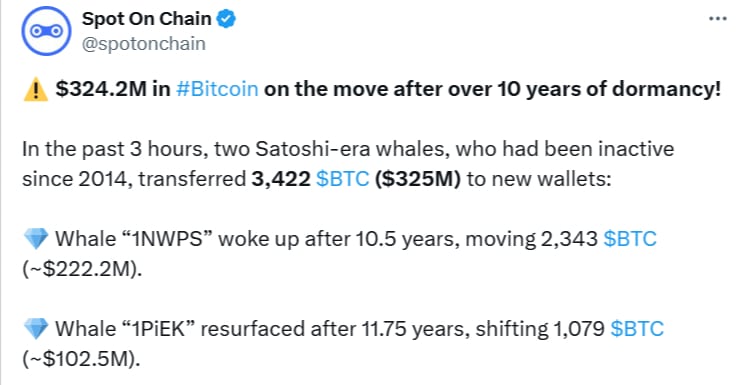The image size is (746, 385).
Task: Click the @spotonchain handle
Action: pos(144,44)
